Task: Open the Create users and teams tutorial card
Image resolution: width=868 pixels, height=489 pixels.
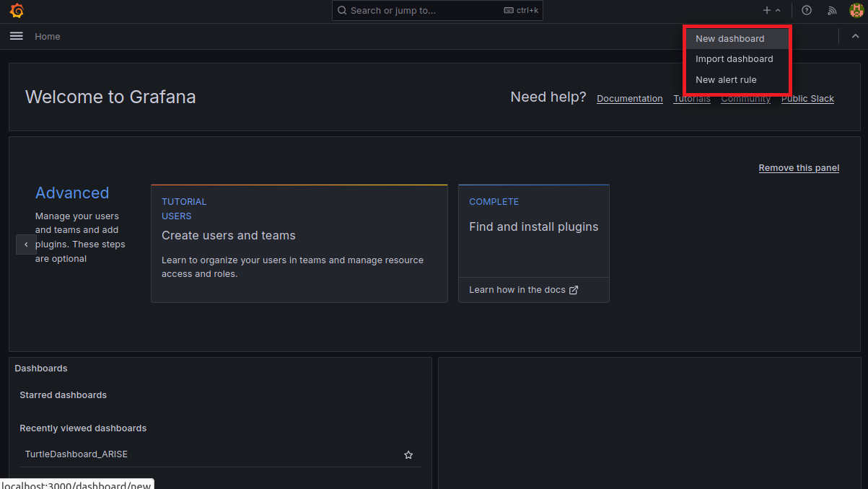Action: [x=299, y=244]
